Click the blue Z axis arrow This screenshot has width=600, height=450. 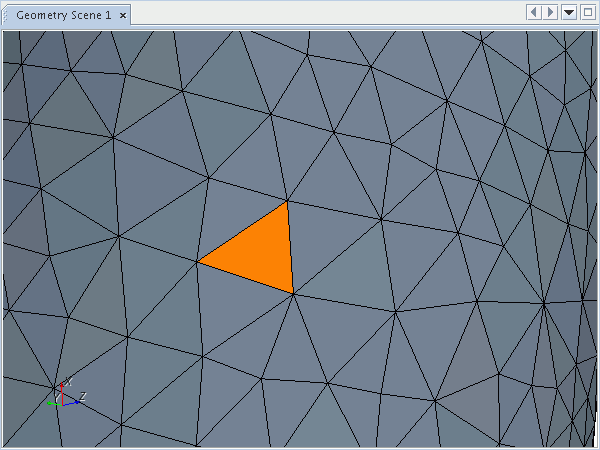click(72, 403)
